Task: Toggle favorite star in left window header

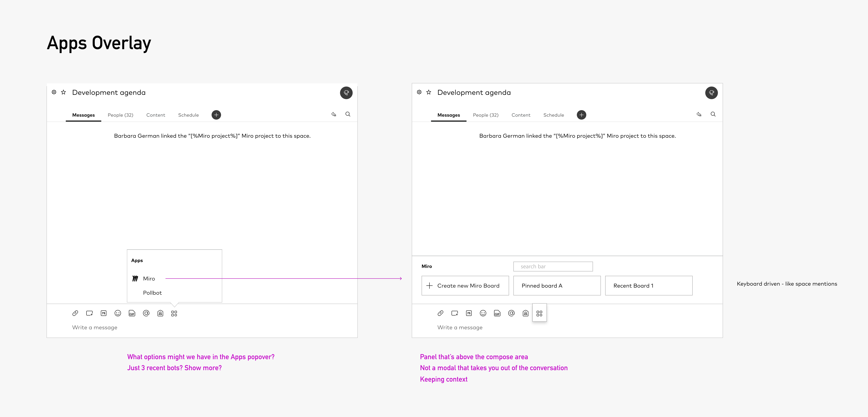Action: tap(63, 92)
